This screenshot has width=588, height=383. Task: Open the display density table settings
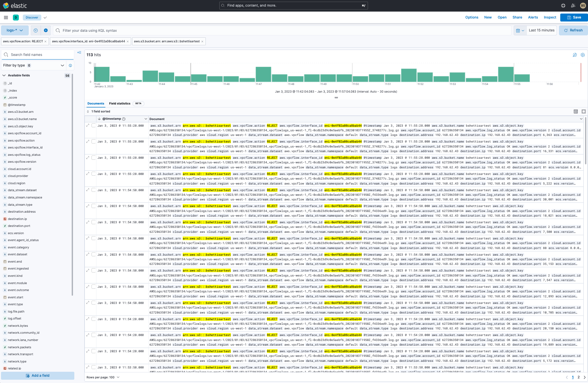click(x=576, y=111)
